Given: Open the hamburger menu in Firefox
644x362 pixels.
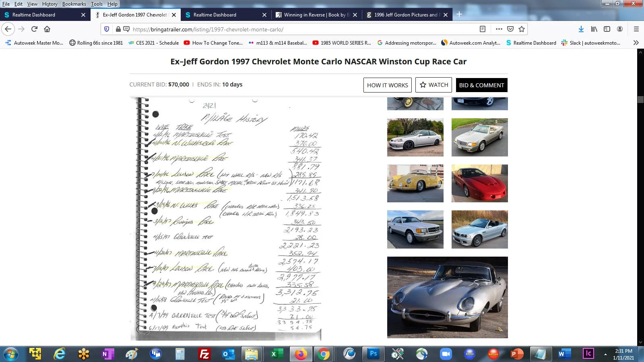Looking at the screenshot, I should coord(636,29).
